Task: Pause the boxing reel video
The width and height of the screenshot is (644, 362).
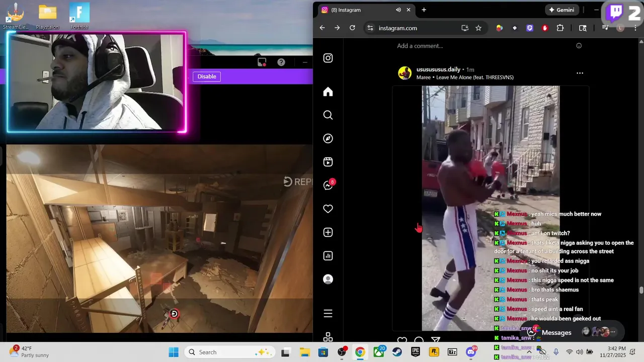Action: pos(491,208)
